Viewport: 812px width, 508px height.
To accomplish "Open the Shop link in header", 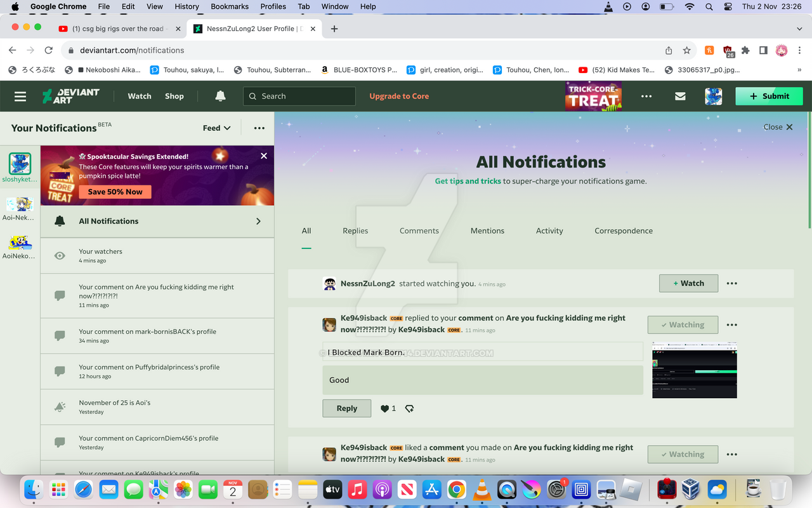I will (x=174, y=96).
